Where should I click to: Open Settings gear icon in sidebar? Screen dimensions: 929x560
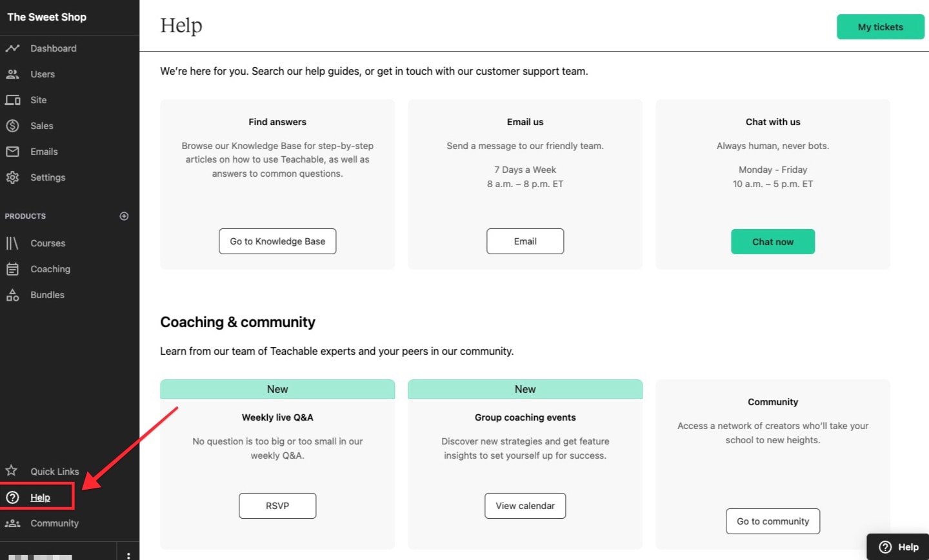[12, 177]
